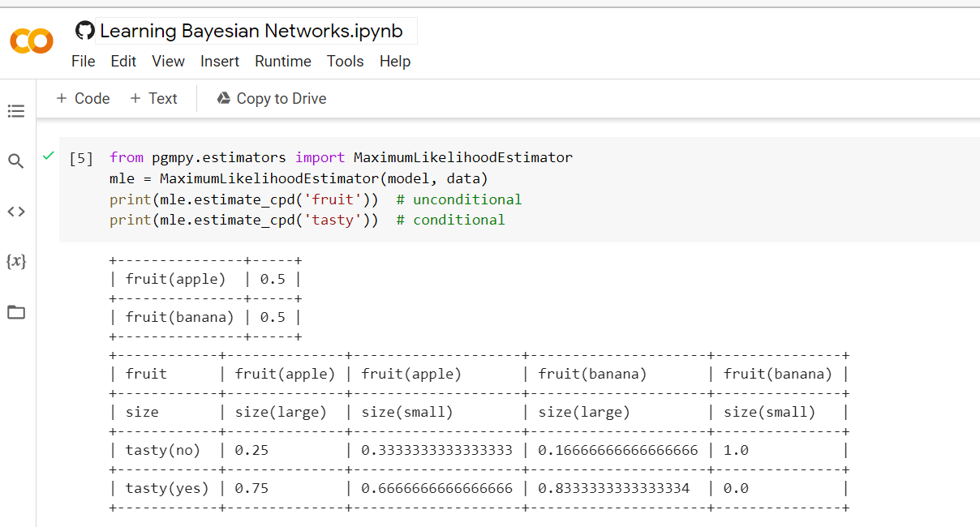The width and height of the screenshot is (980, 527).
Task: Click inside the code cell editor
Action: click(519, 189)
